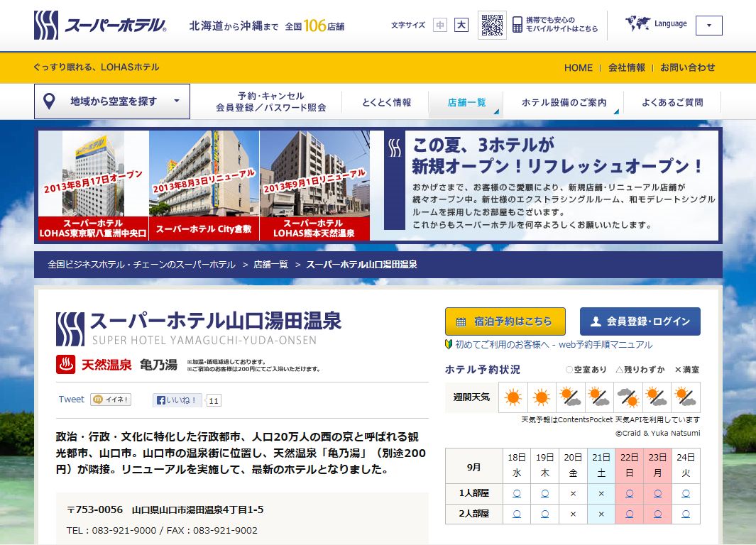Open 会社情報 company info link
The height and width of the screenshot is (545, 756).
coord(626,67)
